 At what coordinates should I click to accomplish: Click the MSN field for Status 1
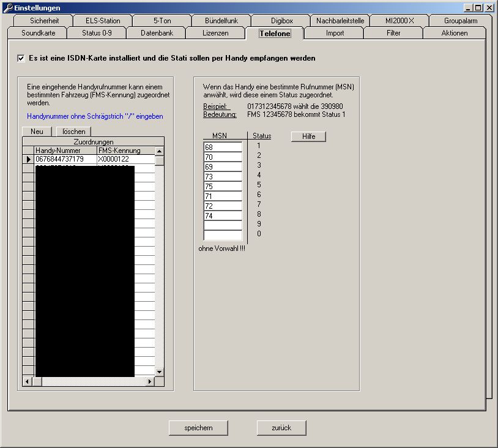(223, 147)
